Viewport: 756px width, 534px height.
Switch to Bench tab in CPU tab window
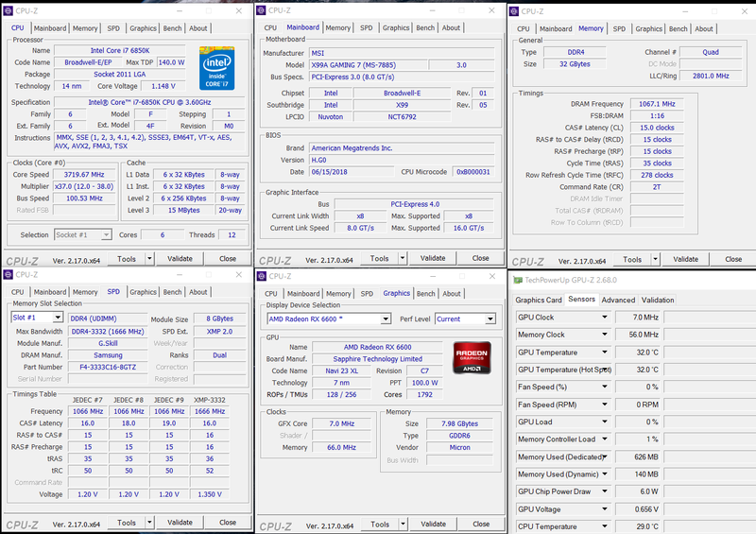172,28
